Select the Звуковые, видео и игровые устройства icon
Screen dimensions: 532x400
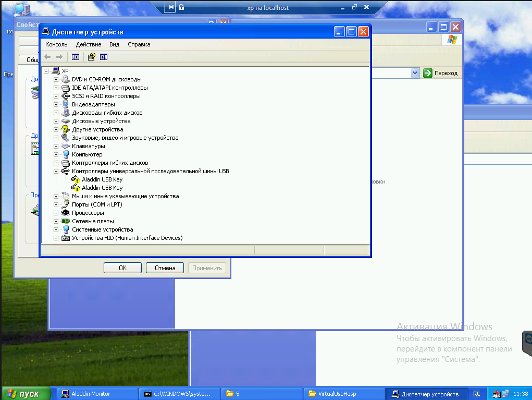pos(66,138)
